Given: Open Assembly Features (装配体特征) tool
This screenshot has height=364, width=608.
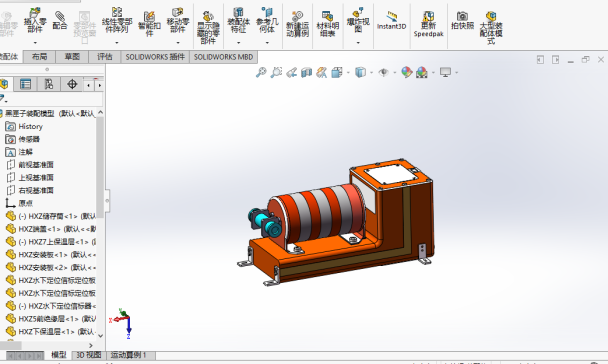Looking at the screenshot, I should 238,21.
